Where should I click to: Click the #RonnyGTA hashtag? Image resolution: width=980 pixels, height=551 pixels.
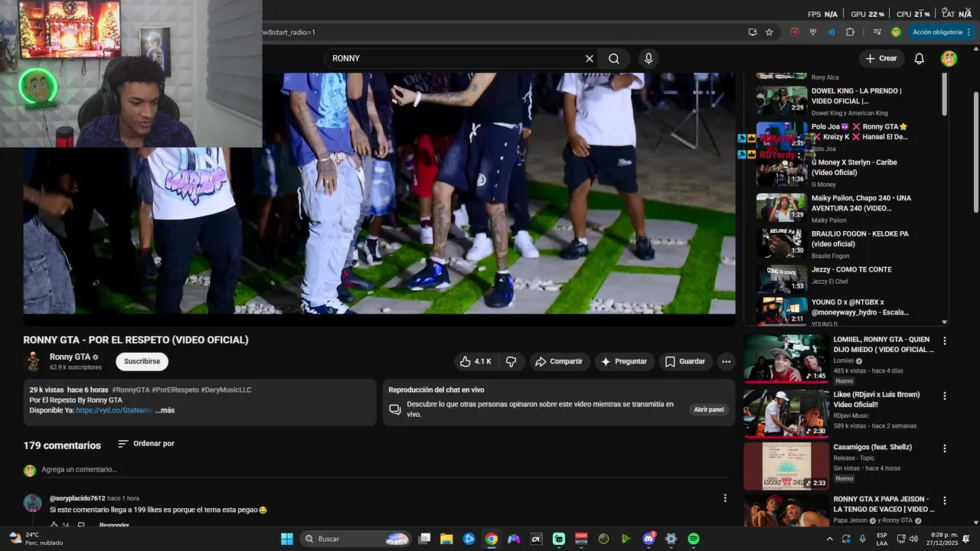(x=130, y=390)
